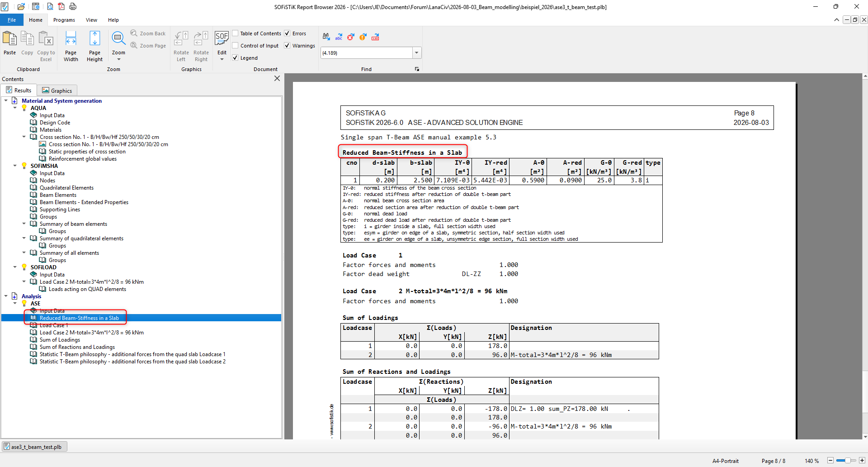Collapse the Material and System generation node

[x=6, y=100]
